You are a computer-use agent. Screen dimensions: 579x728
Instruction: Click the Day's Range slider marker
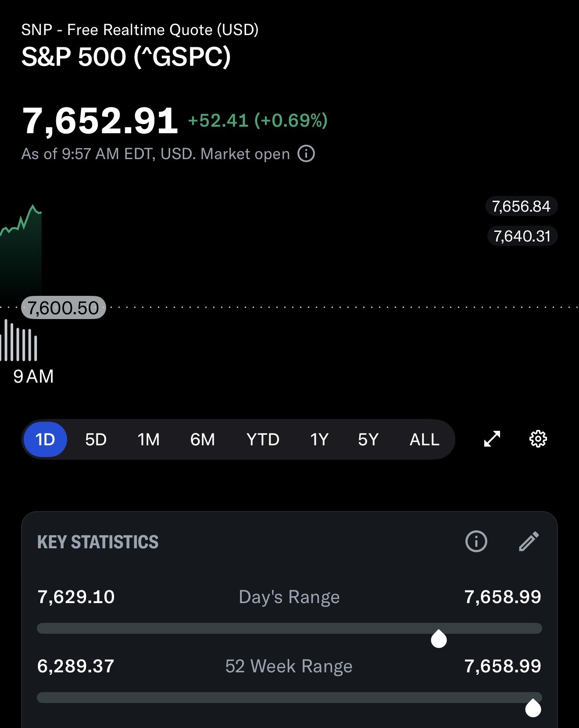point(439,639)
